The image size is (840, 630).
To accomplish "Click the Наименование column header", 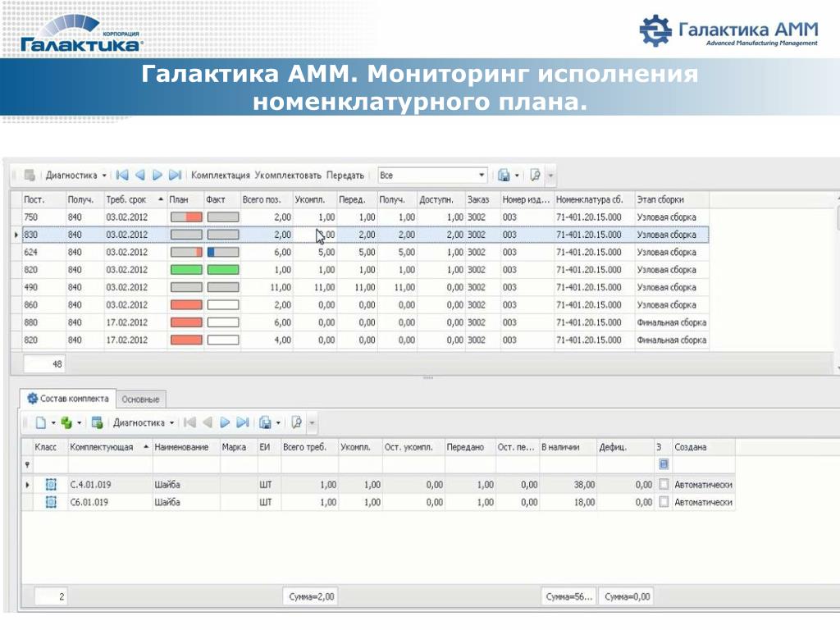I will tap(186, 447).
